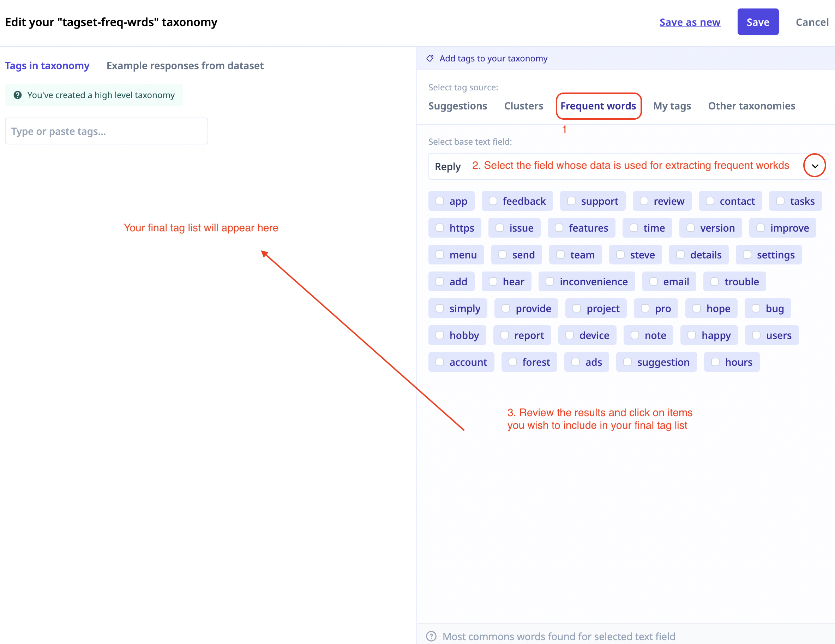Expand the base text field chevron
The height and width of the screenshot is (644, 835).
click(x=815, y=166)
